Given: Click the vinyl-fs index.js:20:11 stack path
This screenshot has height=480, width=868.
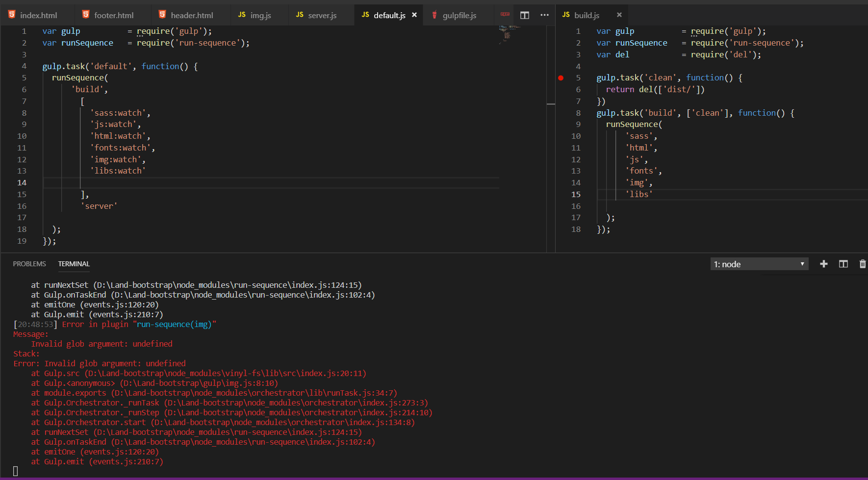Looking at the screenshot, I should (x=226, y=374).
